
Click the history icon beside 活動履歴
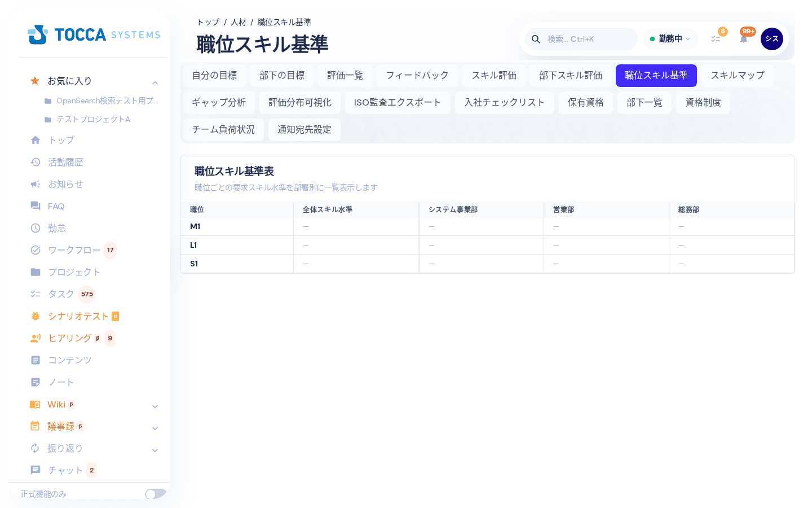coord(36,162)
